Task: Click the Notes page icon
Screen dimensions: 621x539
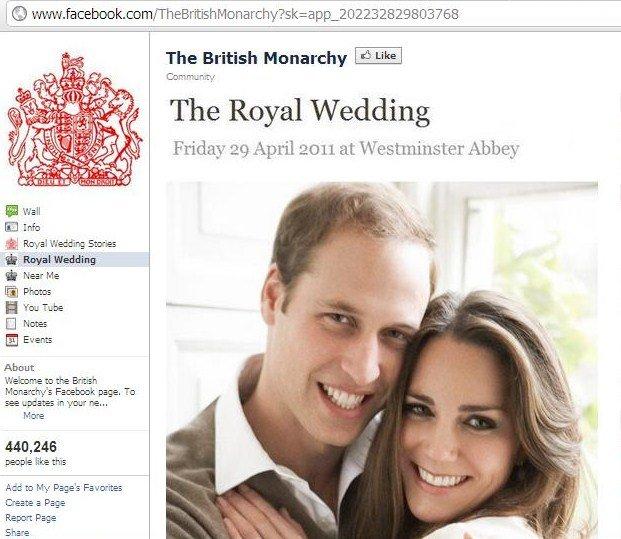Action: point(11,324)
